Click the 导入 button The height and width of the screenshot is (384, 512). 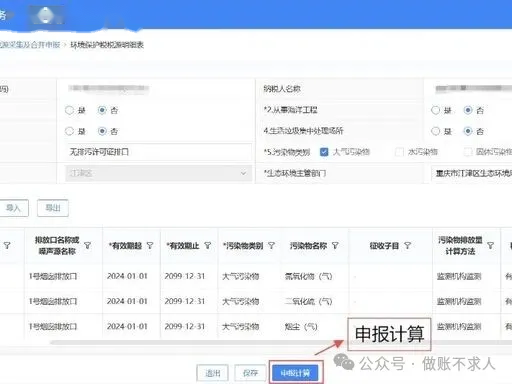[x=13, y=208]
